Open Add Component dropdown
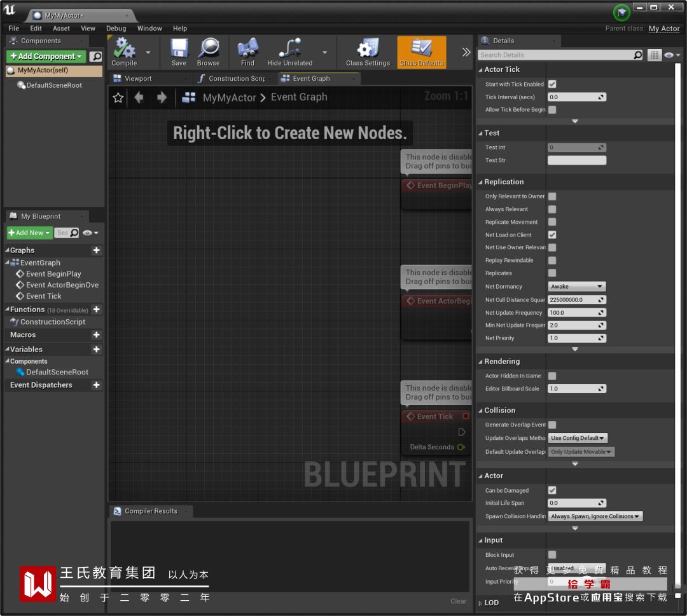 (x=46, y=57)
